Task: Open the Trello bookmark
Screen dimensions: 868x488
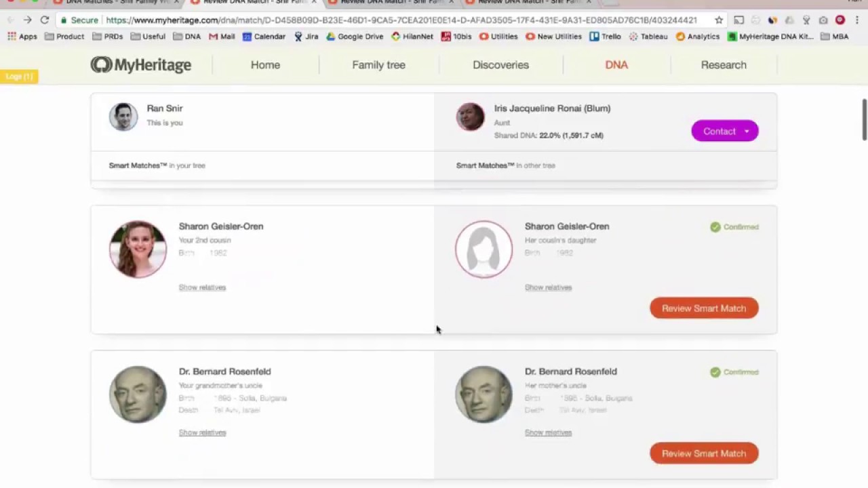Action: tap(605, 37)
